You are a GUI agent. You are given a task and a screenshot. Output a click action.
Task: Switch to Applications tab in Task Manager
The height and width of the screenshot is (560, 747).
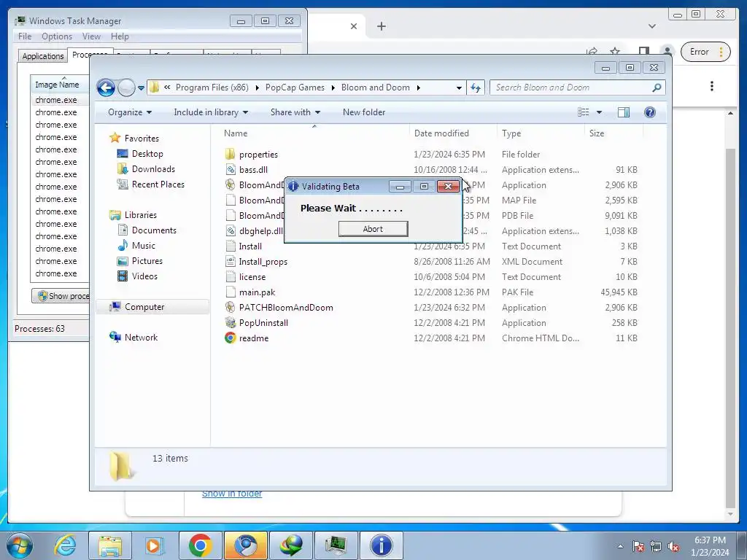43,56
